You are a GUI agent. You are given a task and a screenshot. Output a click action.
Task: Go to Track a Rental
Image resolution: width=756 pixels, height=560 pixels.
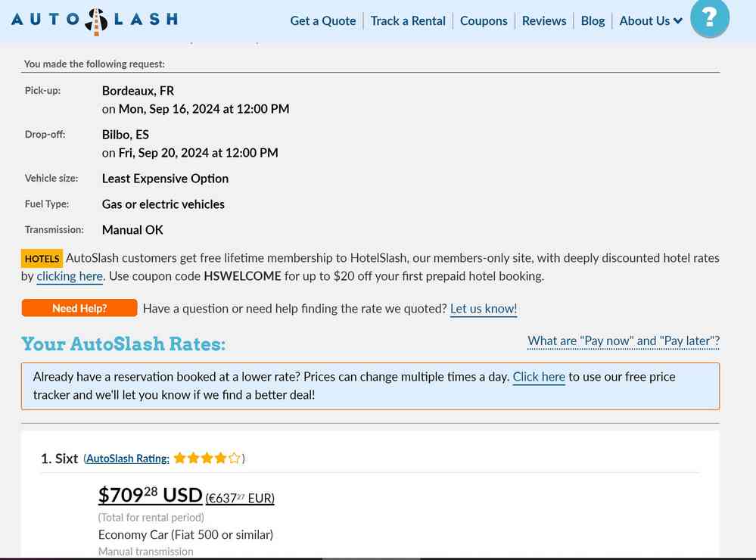(x=408, y=20)
